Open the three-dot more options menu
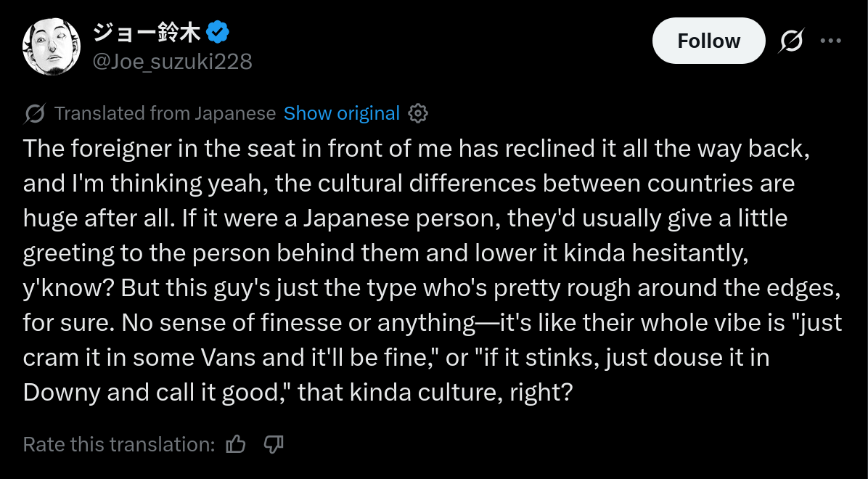 click(x=830, y=41)
